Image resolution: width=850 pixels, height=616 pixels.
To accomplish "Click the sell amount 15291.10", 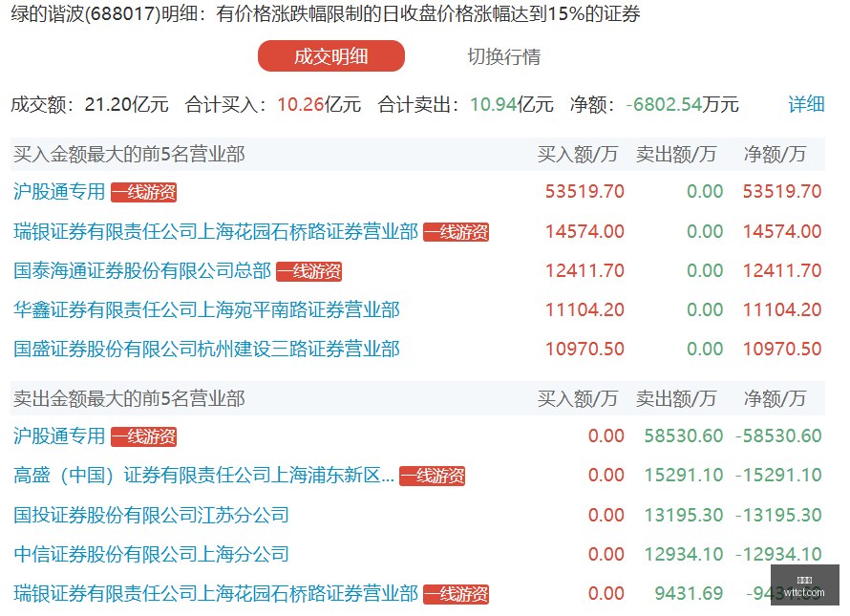I will click(684, 475).
